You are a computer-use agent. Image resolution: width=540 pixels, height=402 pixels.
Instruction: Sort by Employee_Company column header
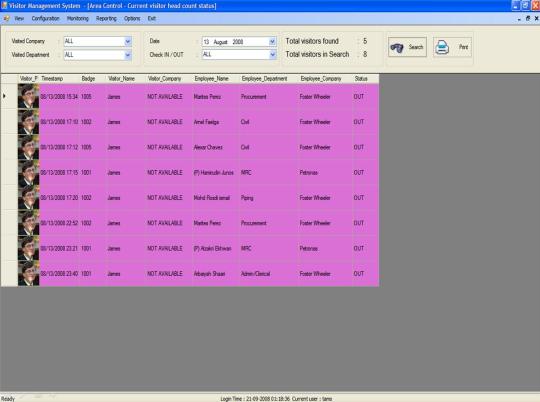click(325, 79)
